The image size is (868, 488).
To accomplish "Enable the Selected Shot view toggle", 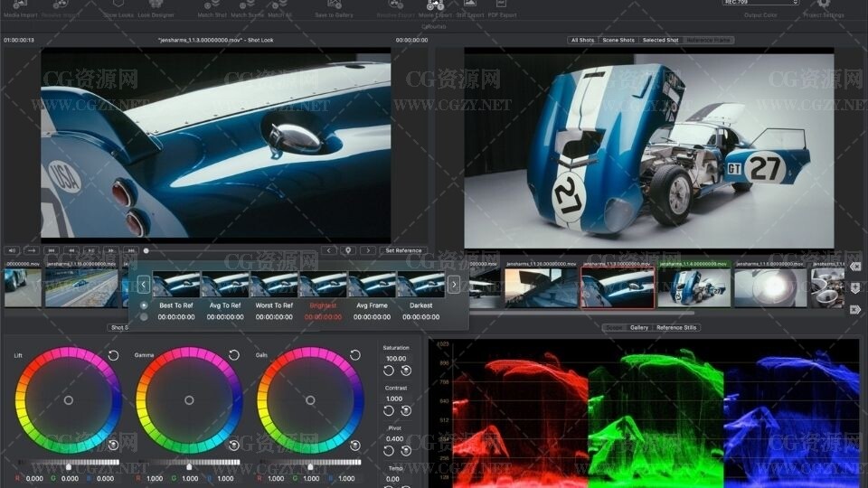I will point(660,41).
